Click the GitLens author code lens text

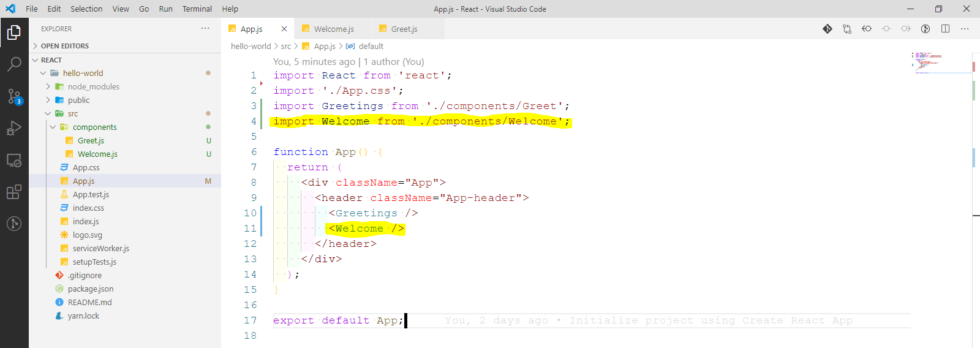click(349, 61)
